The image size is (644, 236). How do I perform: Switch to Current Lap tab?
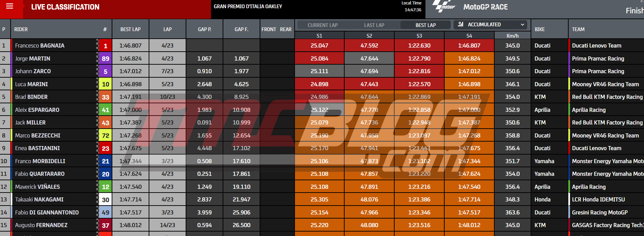coord(323,25)
